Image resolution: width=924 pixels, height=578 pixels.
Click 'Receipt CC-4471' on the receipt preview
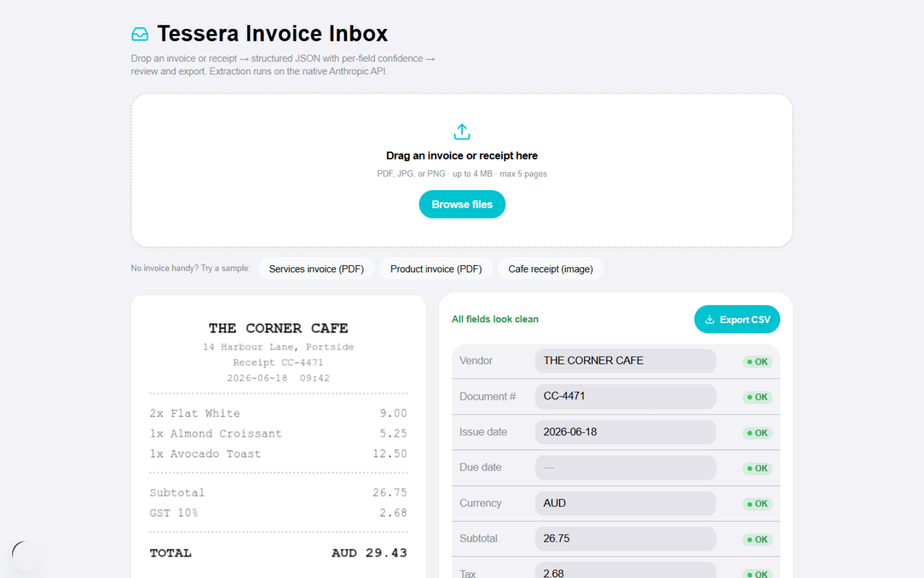278,362
